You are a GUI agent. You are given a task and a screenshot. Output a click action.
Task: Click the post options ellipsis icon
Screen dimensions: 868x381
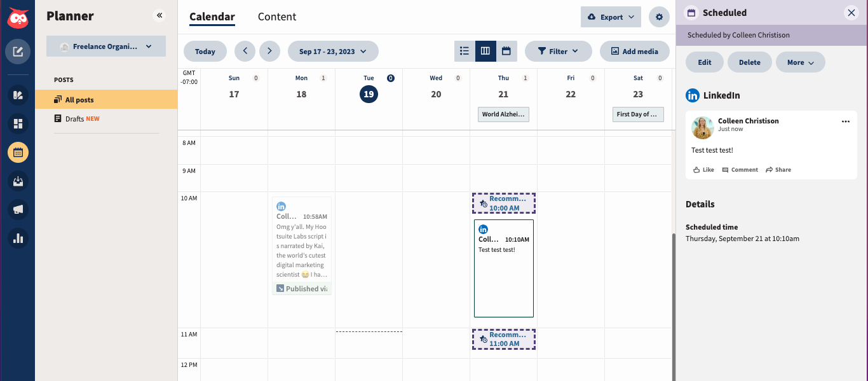tap(845, 121)
